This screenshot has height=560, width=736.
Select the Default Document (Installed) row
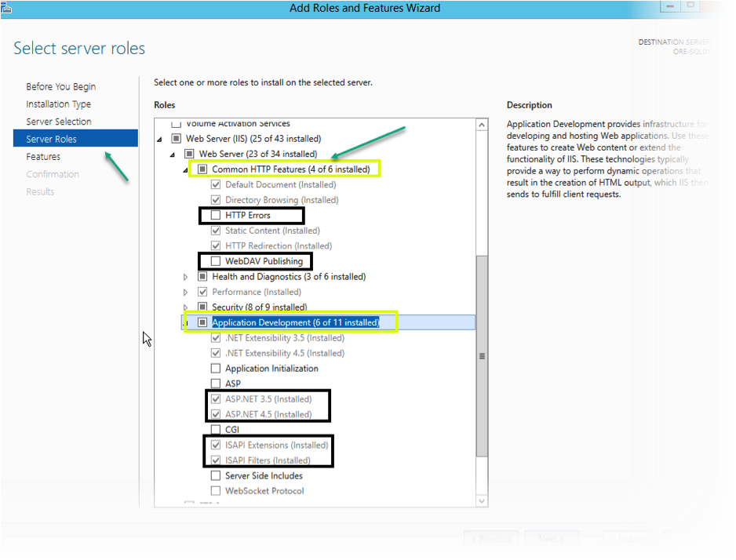[281, 185]
